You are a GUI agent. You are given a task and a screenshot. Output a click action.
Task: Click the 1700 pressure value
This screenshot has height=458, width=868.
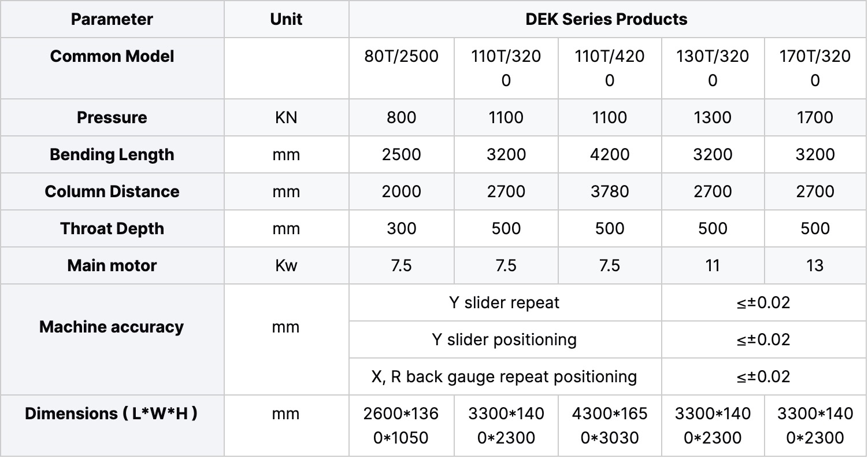click(x=815, y=117)
